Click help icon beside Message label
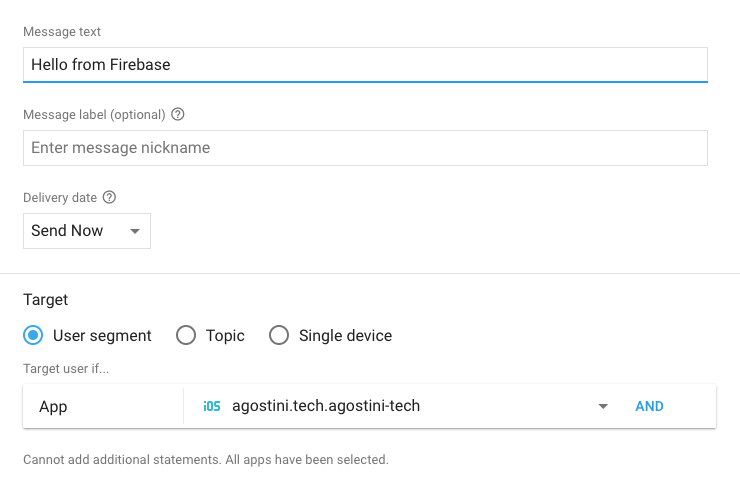 click(178, 114)
